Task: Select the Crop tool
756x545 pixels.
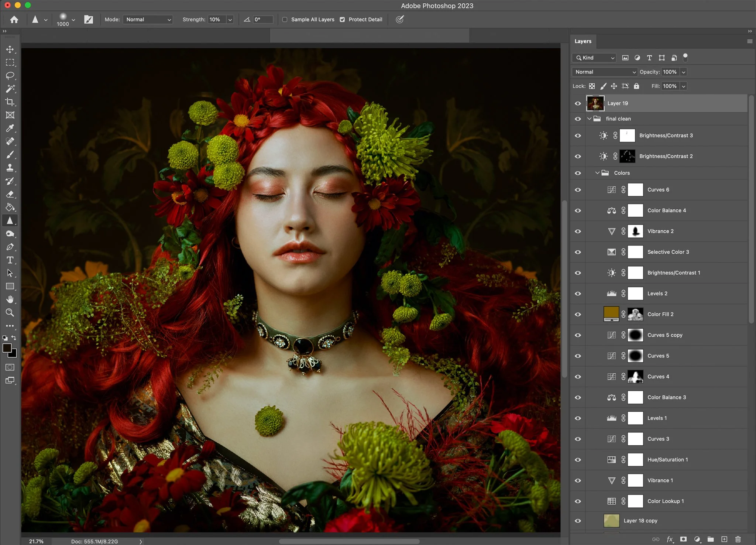Action: click(x=10, y=102)
